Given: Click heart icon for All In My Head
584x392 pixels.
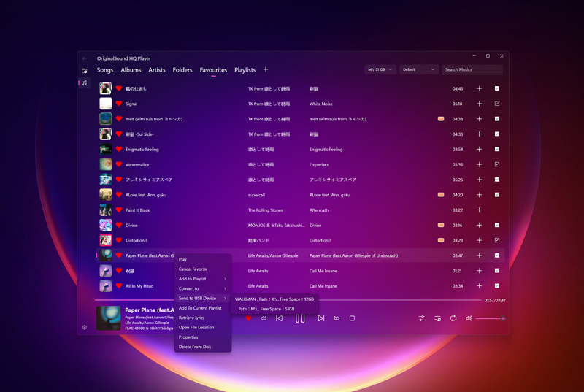Looking at the screenshot, I should click(119, 285).
